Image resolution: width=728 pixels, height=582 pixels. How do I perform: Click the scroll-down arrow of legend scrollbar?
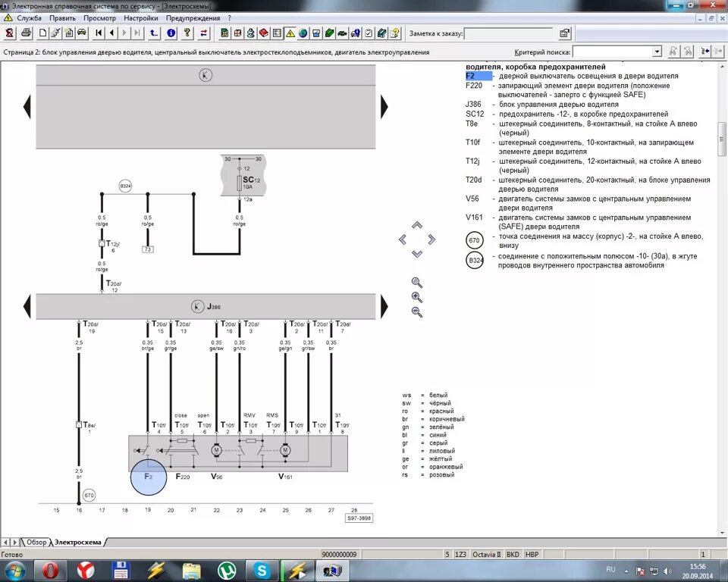click(x=722, y=533)
